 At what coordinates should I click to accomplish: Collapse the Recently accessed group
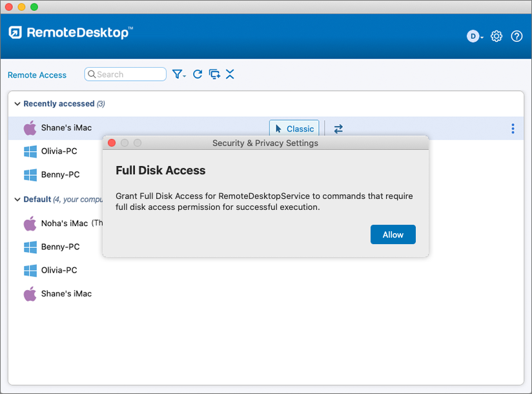[17, 103]
